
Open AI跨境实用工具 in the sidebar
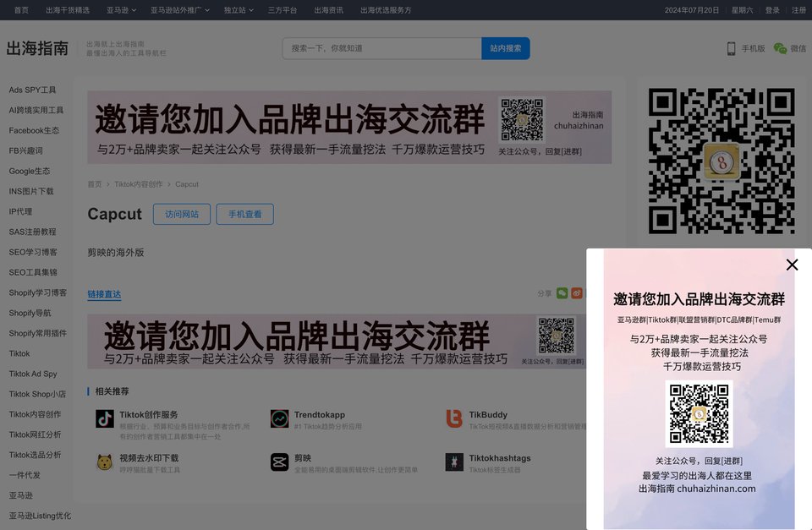coord(36,110)
